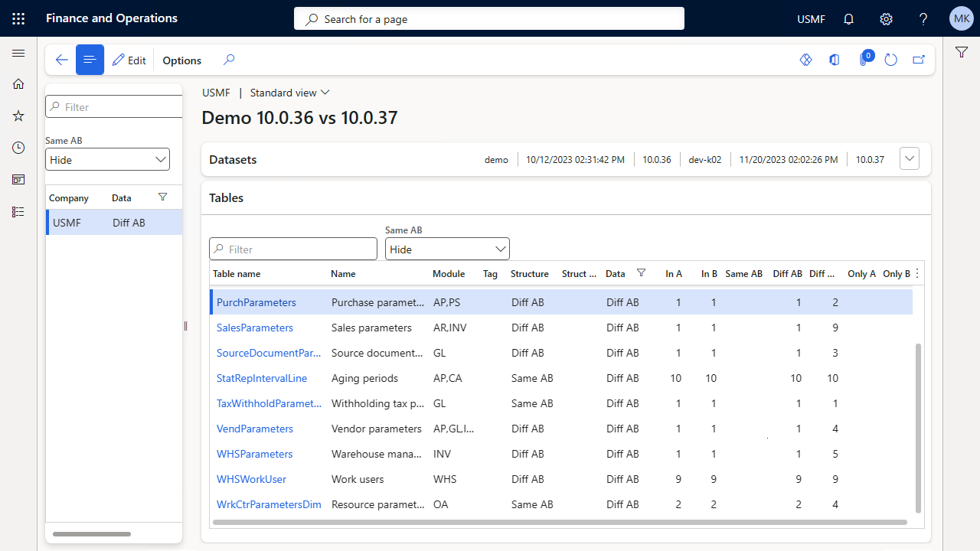Sort by Module column header
The image size is (980, 551).
point(449,273)
